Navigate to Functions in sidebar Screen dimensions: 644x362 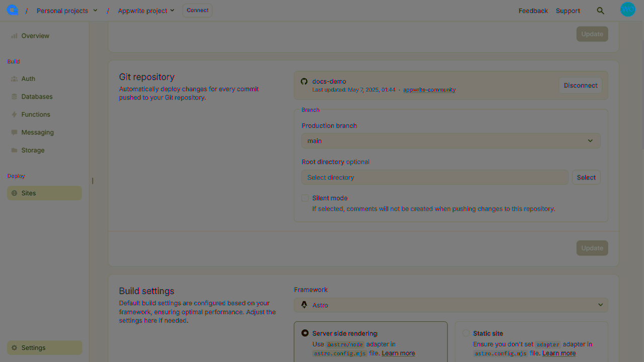click(x=36, y=114)
